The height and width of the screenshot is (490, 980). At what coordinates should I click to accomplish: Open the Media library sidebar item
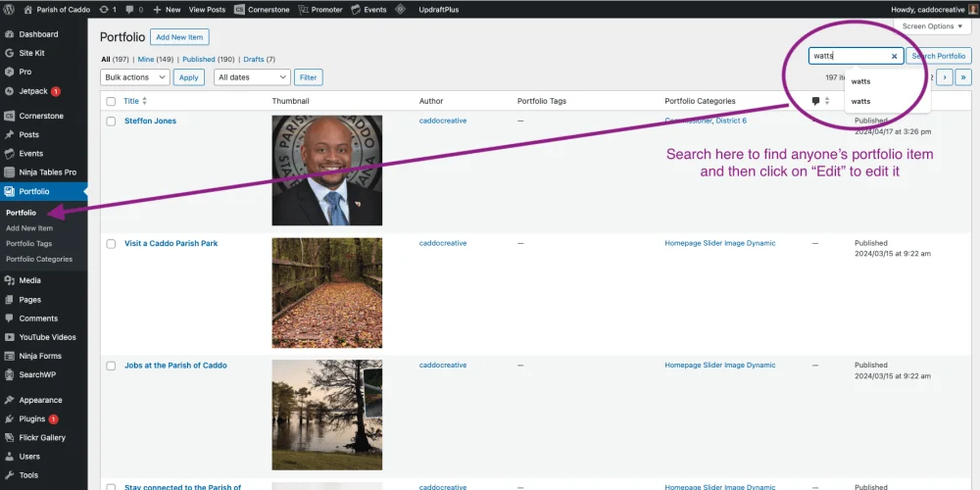[29, 280]
